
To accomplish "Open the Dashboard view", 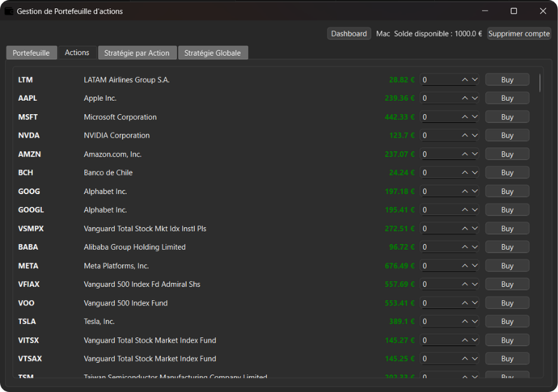I will click(349, 34).
